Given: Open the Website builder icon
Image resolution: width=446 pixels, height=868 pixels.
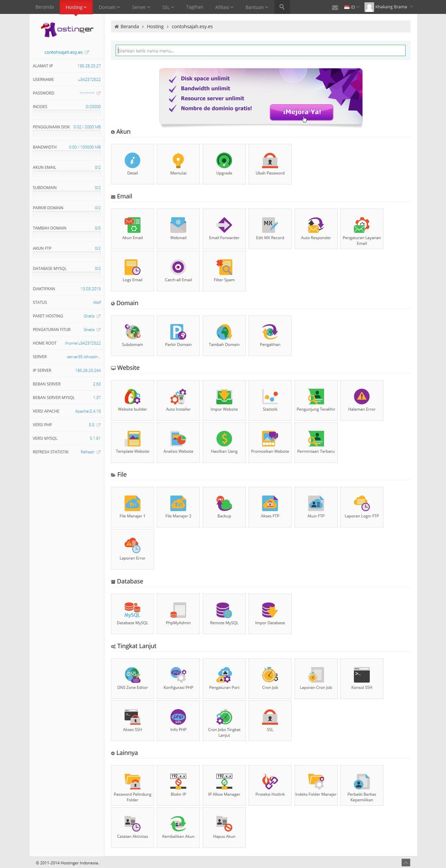Looking at the screenshot, I should pyautogui.click(x=132, y=400).
